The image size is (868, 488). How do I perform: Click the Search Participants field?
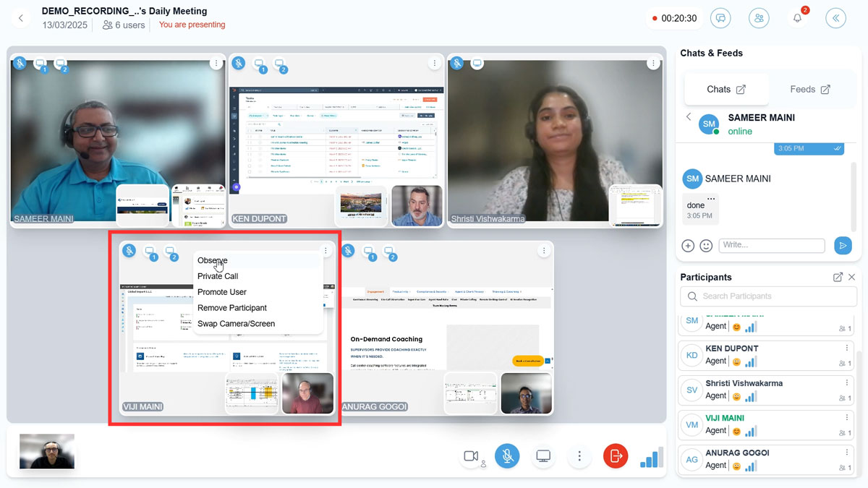pyautogui.click(x=768, y=296)
